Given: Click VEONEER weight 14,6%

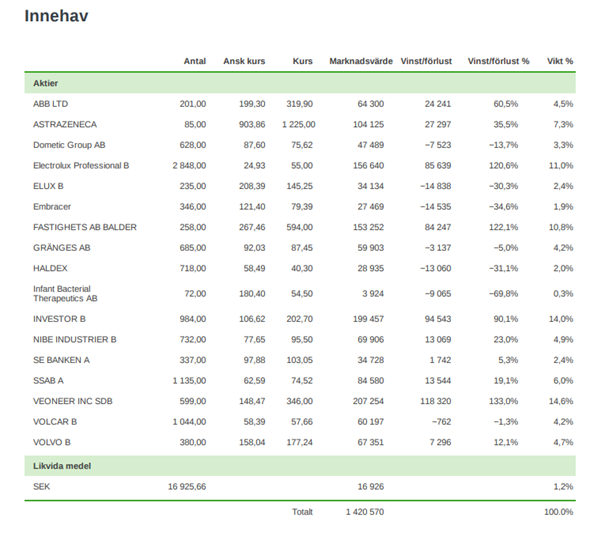Looking at the screenshot, I should 561,401.
